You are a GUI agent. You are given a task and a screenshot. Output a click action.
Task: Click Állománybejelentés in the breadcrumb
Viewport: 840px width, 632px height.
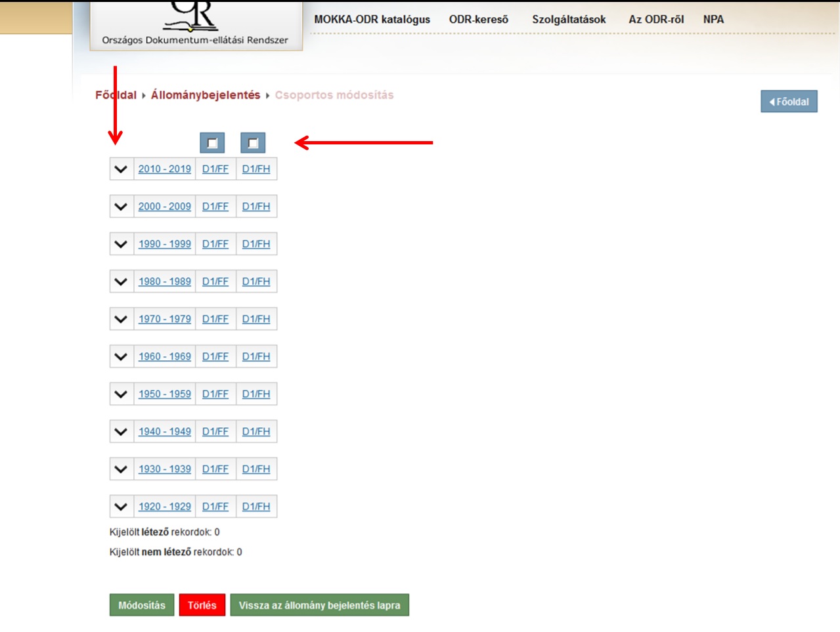tap(206, 95)
